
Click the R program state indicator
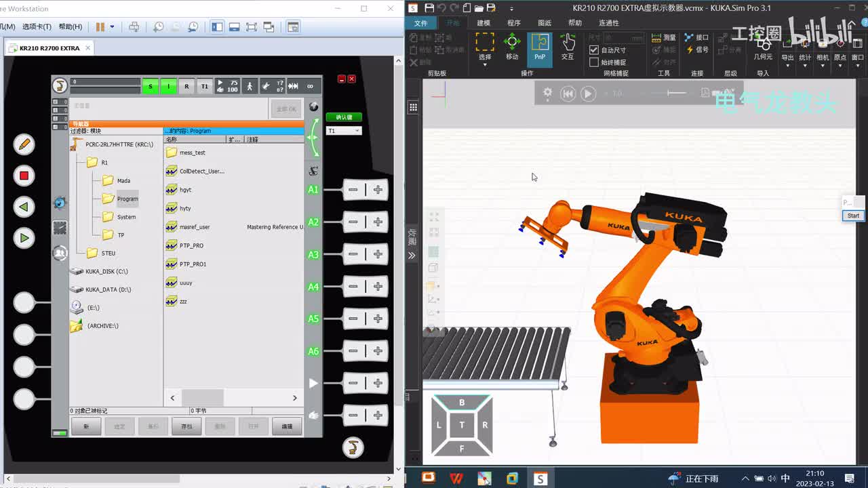tap(186, 86)
